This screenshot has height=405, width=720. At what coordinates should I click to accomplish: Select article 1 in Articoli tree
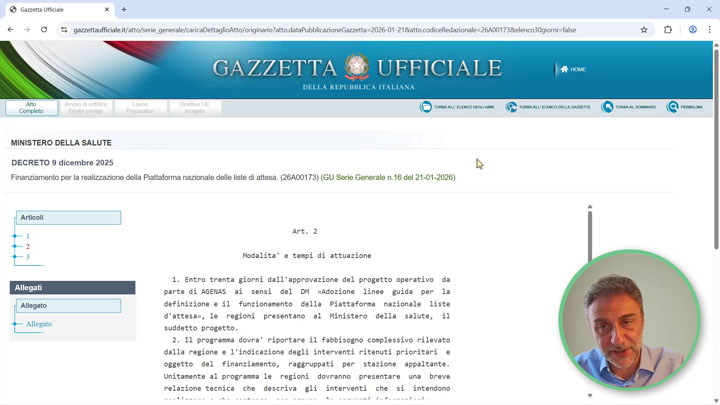(x=28, y=236)
